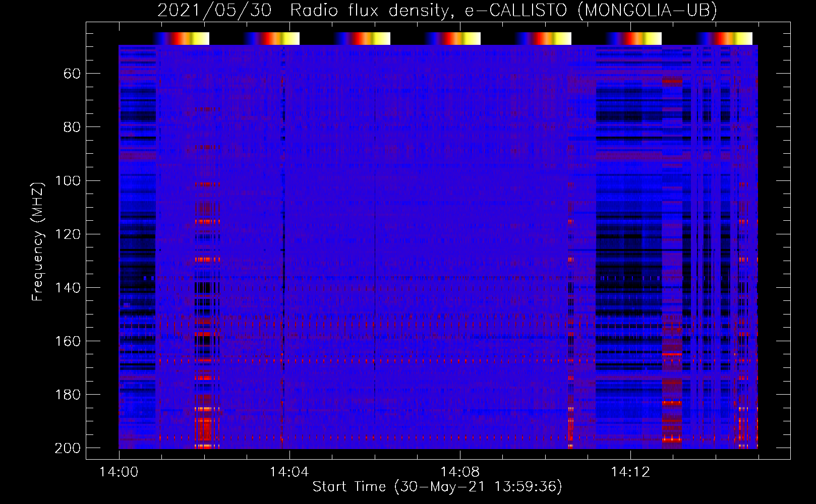Click the "Frequency (MHZ)" axis label

coord(38,241)
